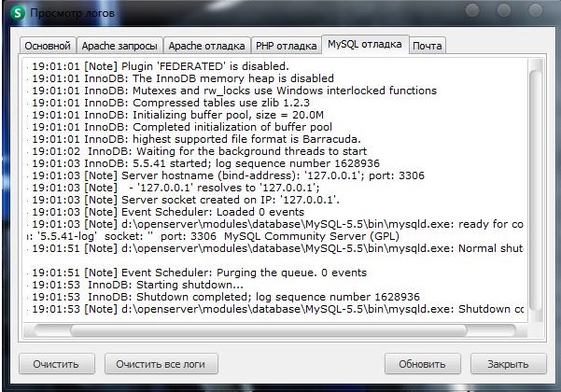Screen dimensions: 561x392
Task: Click line "Compressed tables use zlib 1.2.3"
Action: tap(171, 103)
